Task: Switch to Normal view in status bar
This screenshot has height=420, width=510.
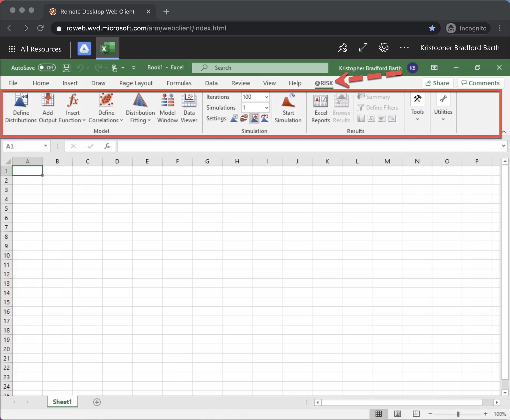Action: [x=379, y=414]
